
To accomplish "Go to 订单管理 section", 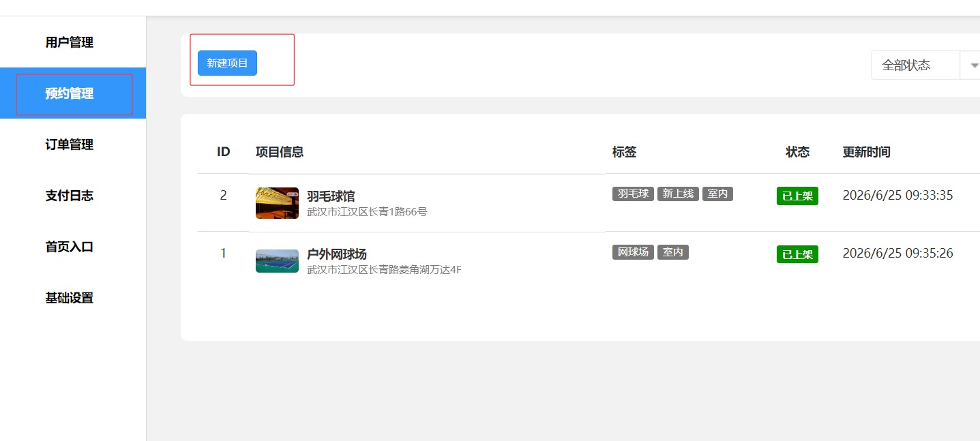I will [x=69, y=145].
